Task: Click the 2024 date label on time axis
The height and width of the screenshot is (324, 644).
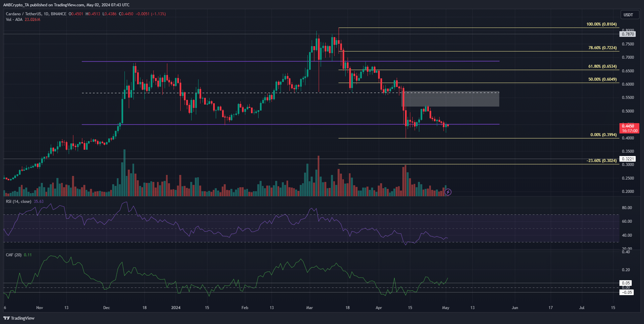Action: tap(176, 308)
